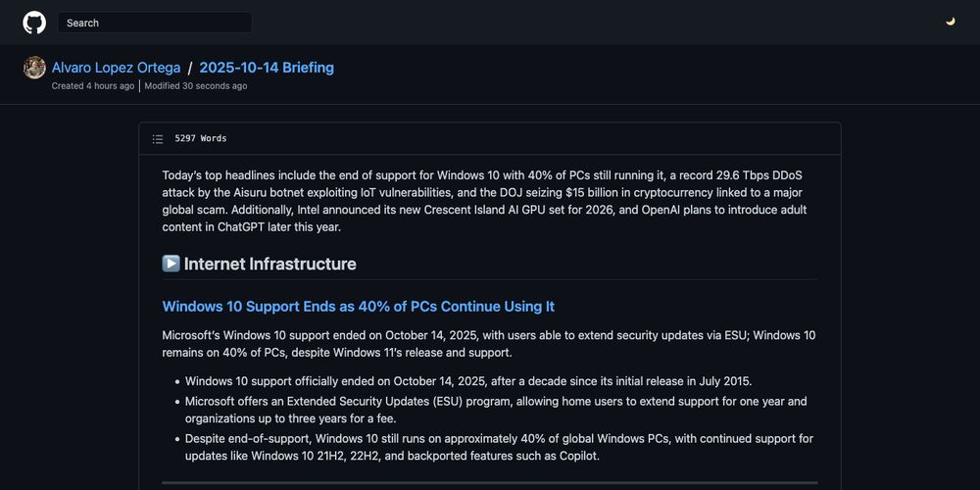This screenshot has height=490, width=980.
Task: Open the Alvaro Lopez Ortega profile link
Action: click(116, 68)
